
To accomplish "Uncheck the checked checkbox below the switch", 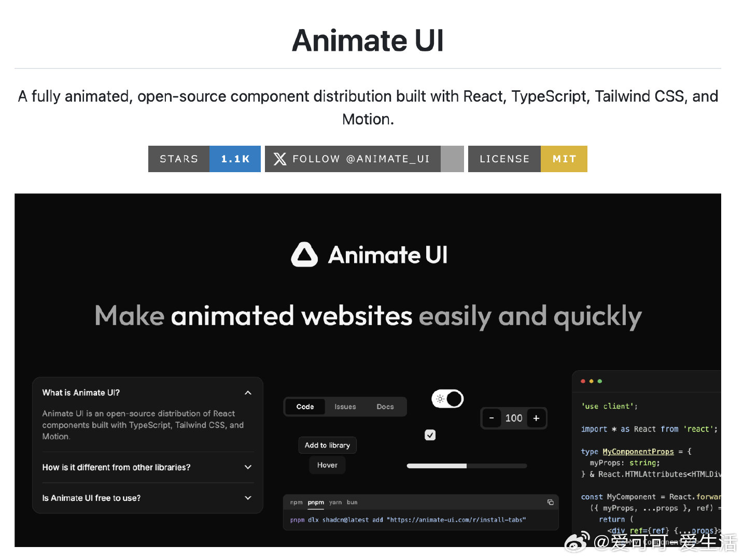I will point(430,435).
